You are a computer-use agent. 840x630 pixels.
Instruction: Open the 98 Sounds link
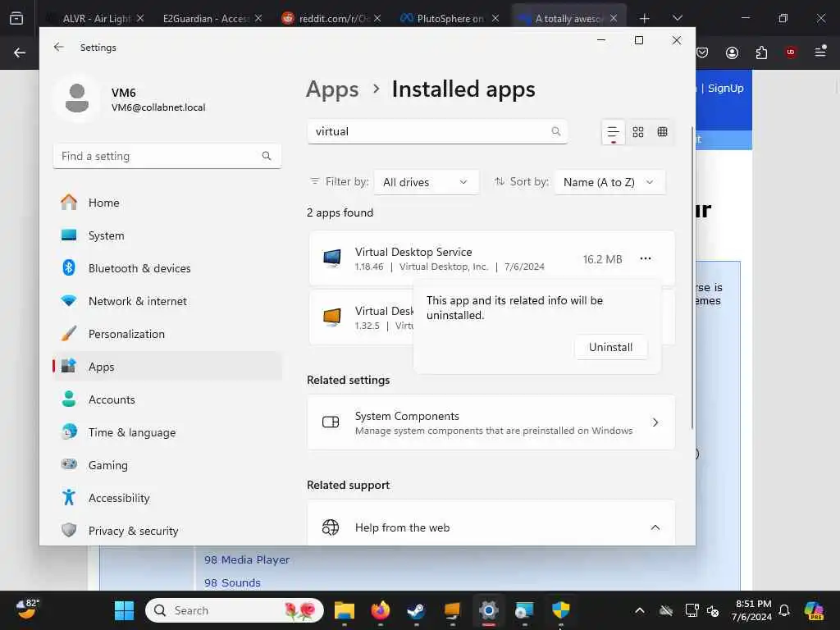(x=232, y=582)
